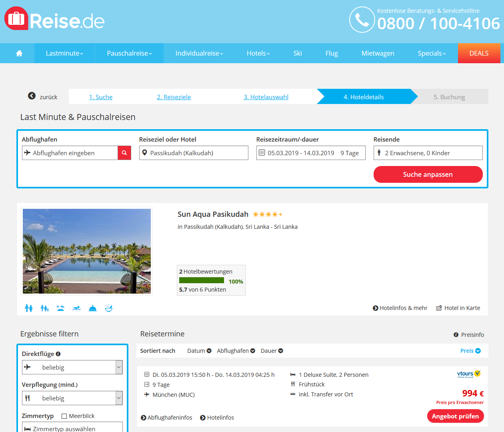Sort results by Dauer
The height and width of the screenshot is (432, 504).
[x=272, y=351]
